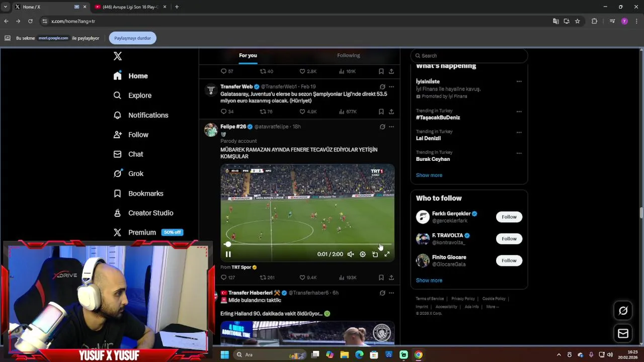Switch to the For you tab
This screenshot has height=362, width=644.
(x=248, y=55)
